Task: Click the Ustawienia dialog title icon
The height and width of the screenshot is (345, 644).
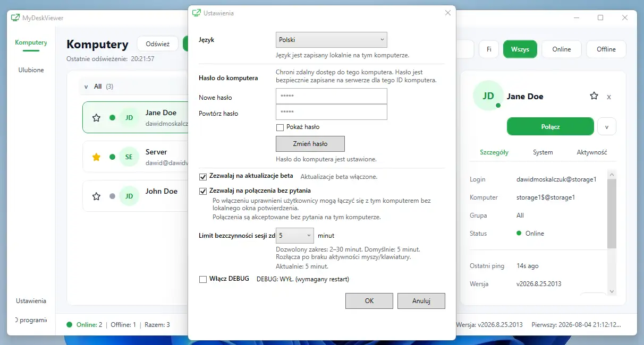Action: tap(197, 13)
